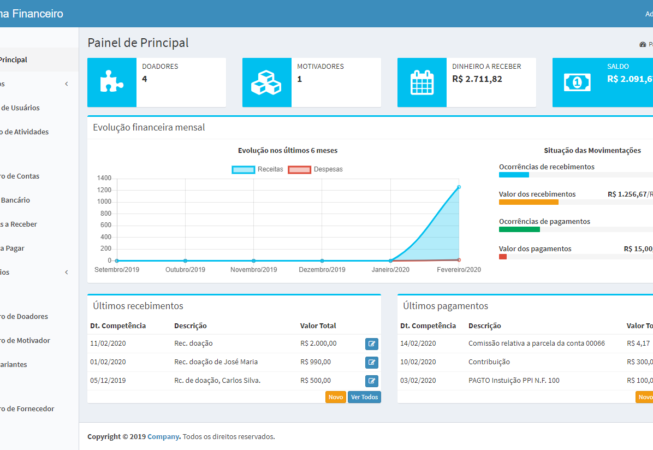Click the dashboard breadcrumb icon at top right
The image size is (653, 450).
641,44
